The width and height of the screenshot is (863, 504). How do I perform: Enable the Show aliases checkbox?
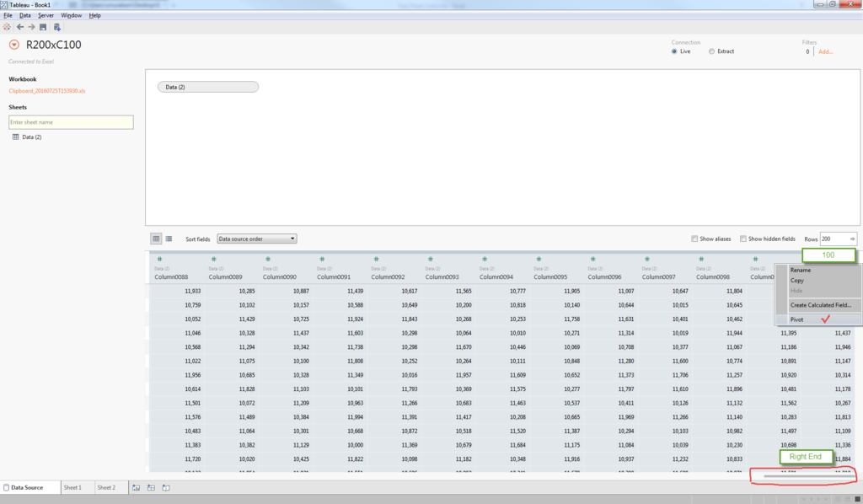(694, 239)
